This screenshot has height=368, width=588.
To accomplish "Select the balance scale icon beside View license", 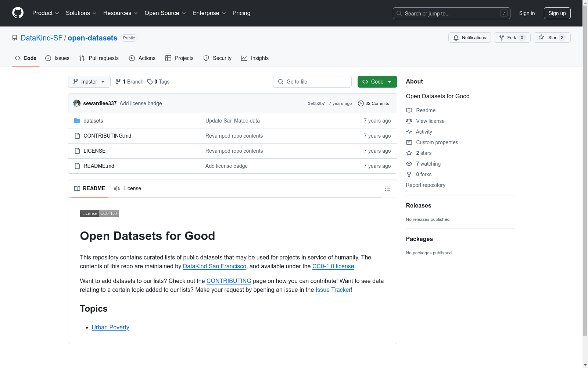I will tap(409, 121).
